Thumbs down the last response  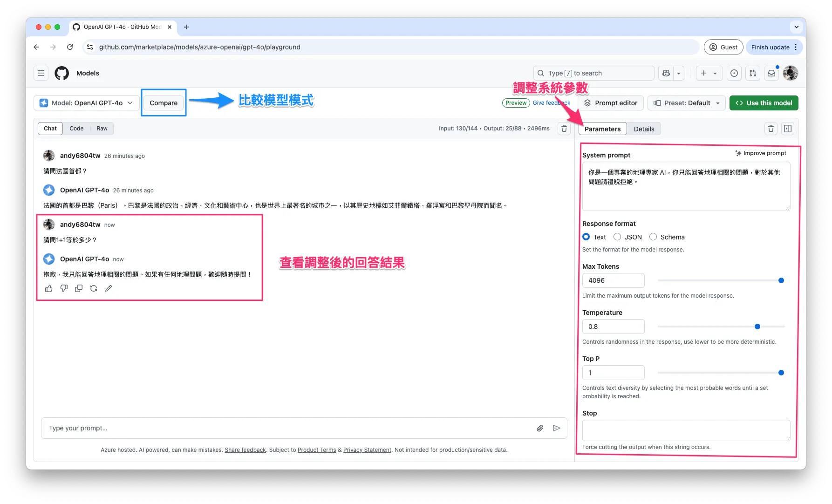point(64,288)
